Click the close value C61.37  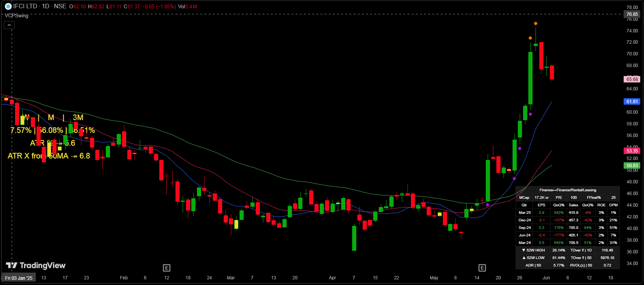(132, 6)
